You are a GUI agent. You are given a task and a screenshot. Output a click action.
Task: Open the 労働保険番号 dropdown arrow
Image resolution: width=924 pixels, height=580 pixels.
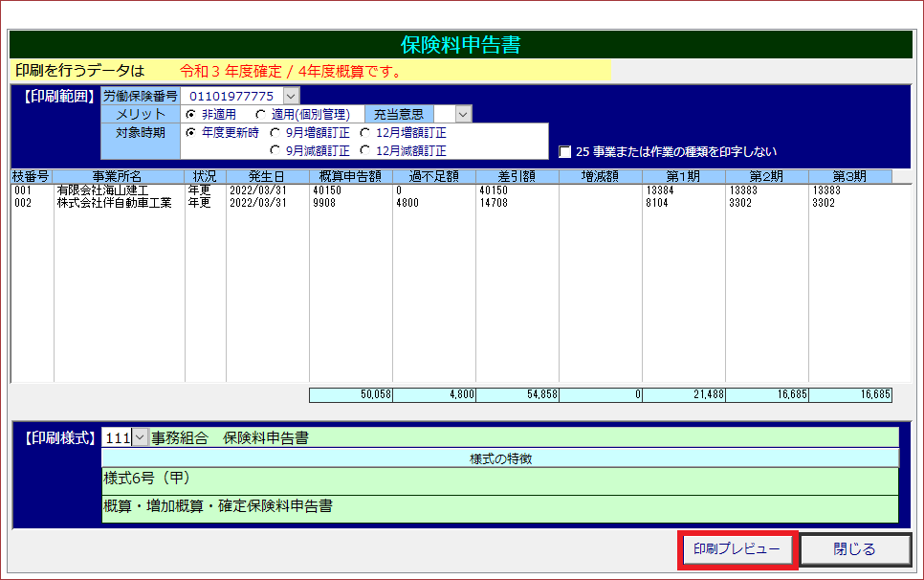[x=291, y=96]
